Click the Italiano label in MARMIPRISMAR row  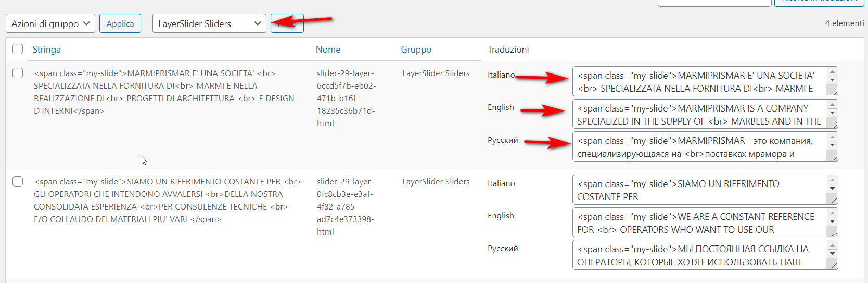501,75
